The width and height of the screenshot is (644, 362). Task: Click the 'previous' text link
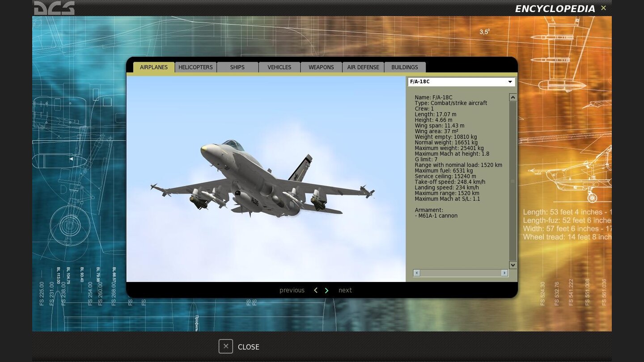coord(292,290)
